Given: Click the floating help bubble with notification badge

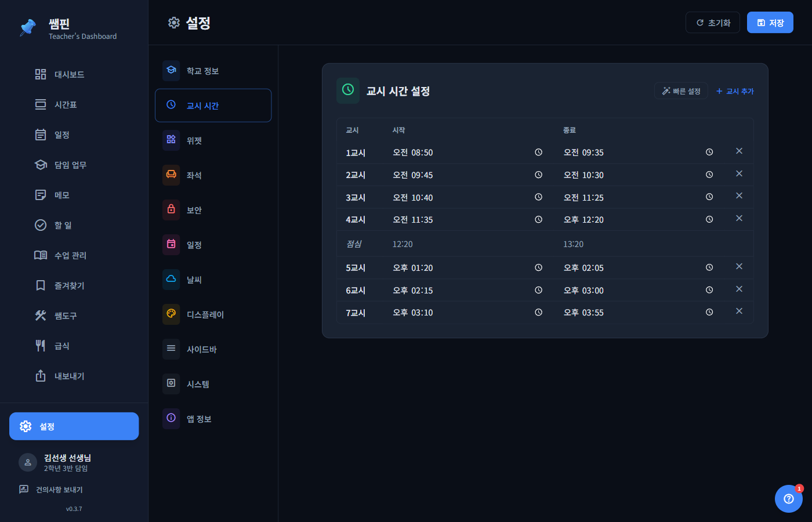Looking at the screenshot, I should [788, 499].
